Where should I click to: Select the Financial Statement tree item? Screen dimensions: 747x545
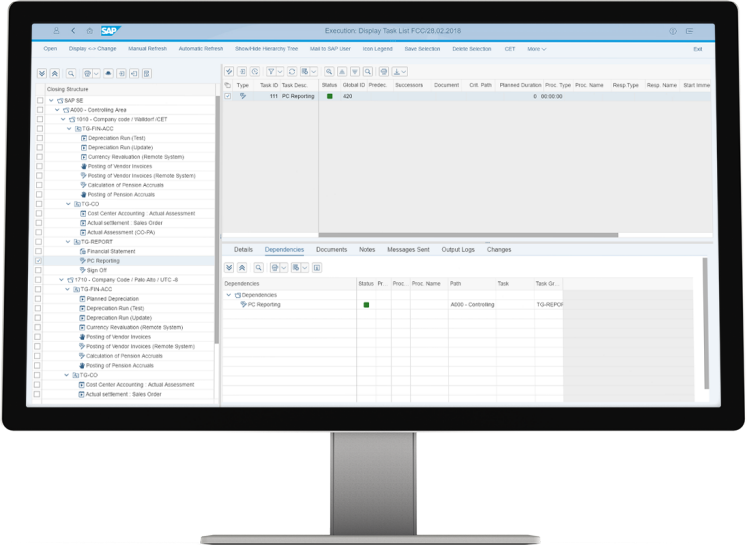coord(110,251)
